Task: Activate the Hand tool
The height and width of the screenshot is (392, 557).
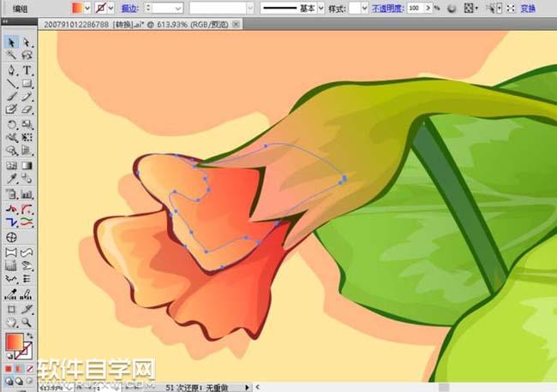Action: tap(12, 322)
